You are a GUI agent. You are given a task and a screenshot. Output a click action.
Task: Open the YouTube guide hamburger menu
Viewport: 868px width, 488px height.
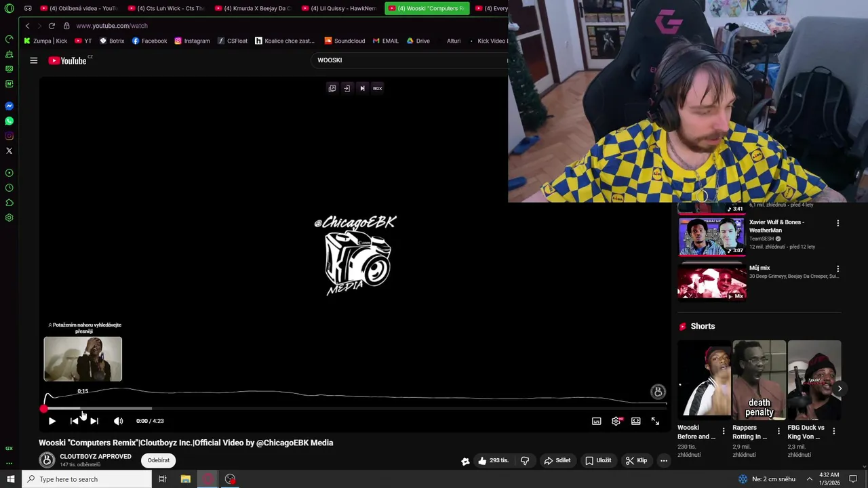click(x=33, y=60)
